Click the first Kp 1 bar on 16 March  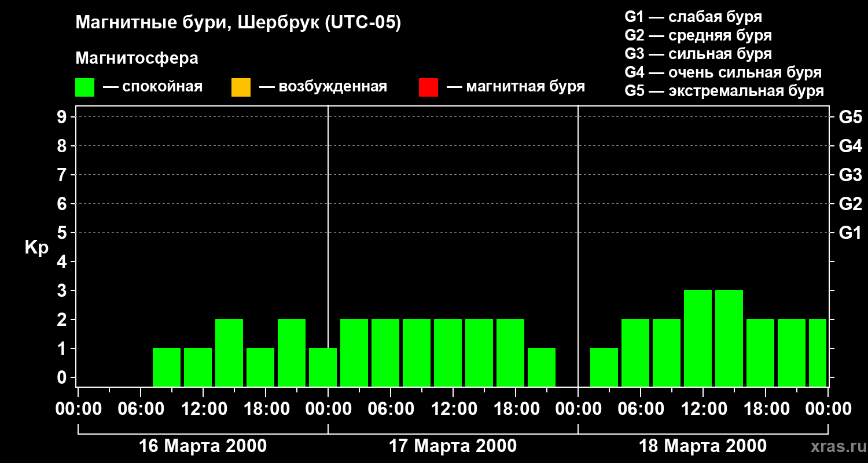(167, 367)
